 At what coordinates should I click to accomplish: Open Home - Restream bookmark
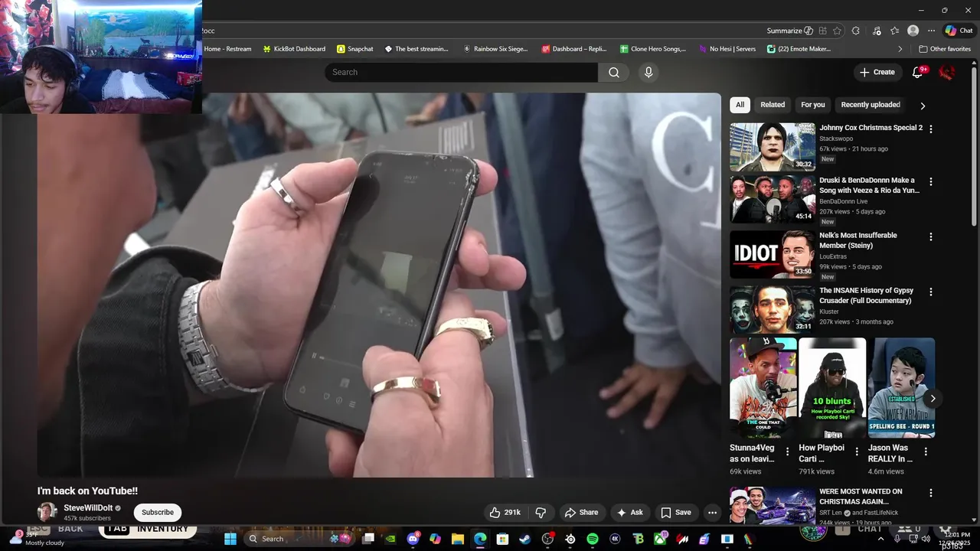coord(228,49)
